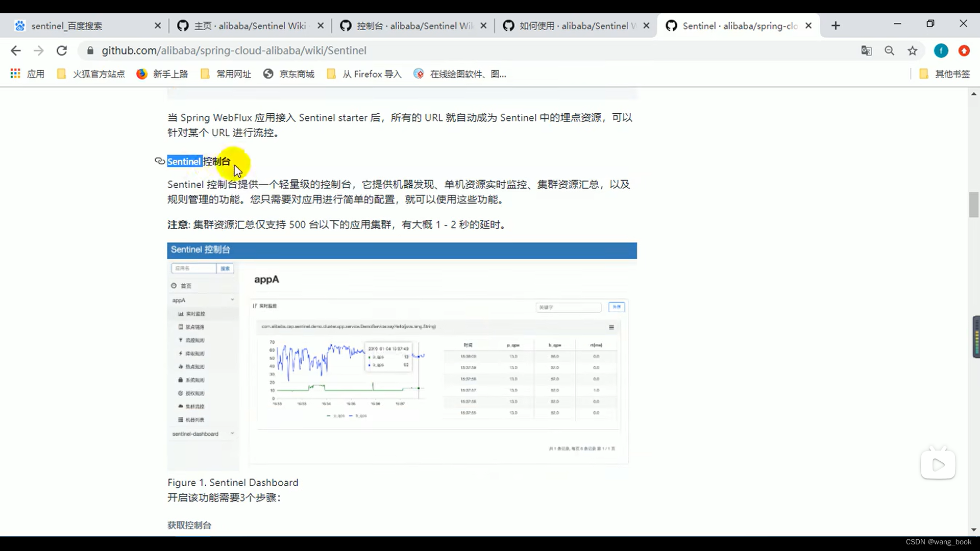This screenshot has width=980, height=551.
Task: Bookmark this page with the star icon
Action: [913, 51]
